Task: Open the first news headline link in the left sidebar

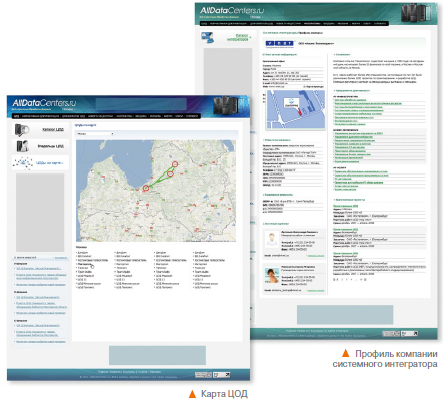Action: [x=39, y=268]
